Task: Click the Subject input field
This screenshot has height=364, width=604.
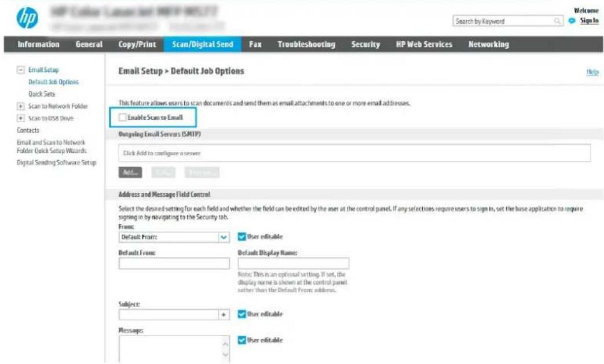Action: (x=169, y=315)
